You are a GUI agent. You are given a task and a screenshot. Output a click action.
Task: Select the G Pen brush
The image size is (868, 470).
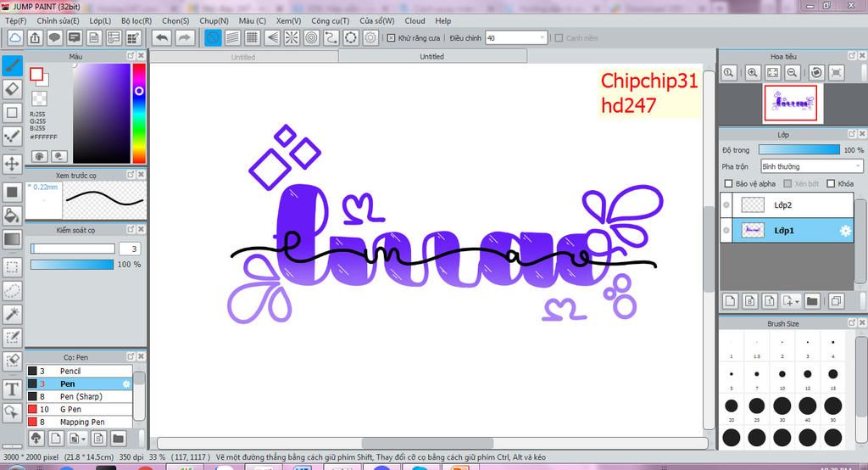pyautogui.click(x=79, y=409)
